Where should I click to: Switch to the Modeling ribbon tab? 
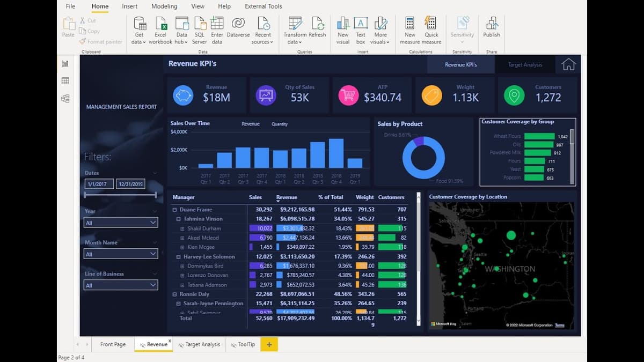pos(164,6)
